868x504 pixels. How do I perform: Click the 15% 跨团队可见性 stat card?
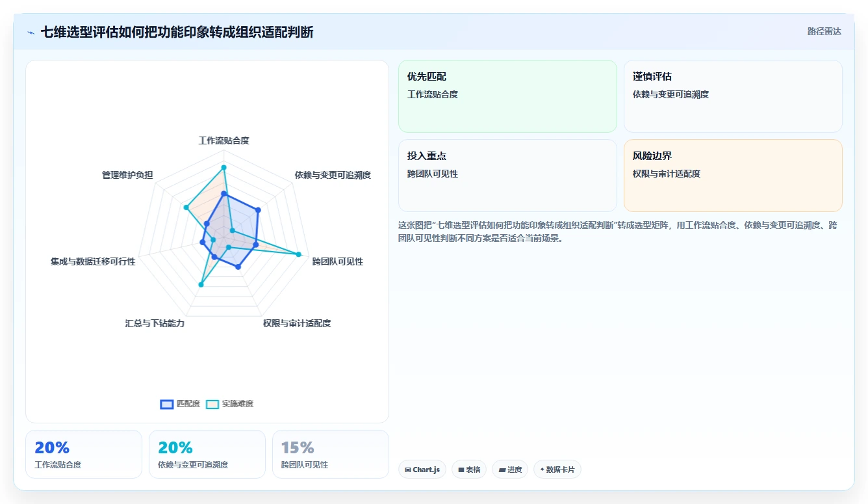331,454
